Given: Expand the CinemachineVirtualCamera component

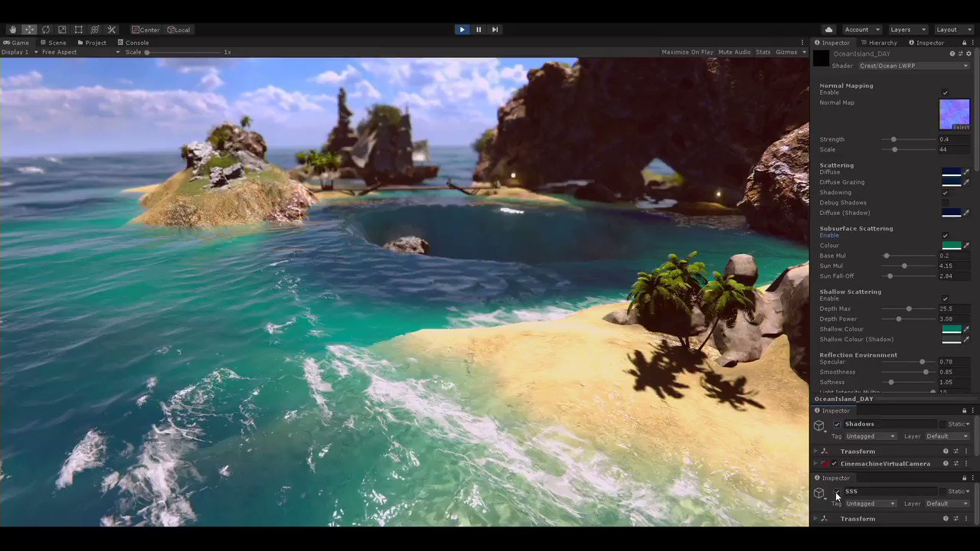Looking at the screenshot, I should pos(815,464).
